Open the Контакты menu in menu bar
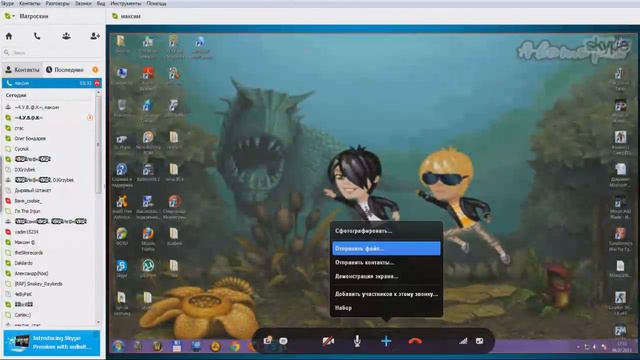 tap(30, 3)
